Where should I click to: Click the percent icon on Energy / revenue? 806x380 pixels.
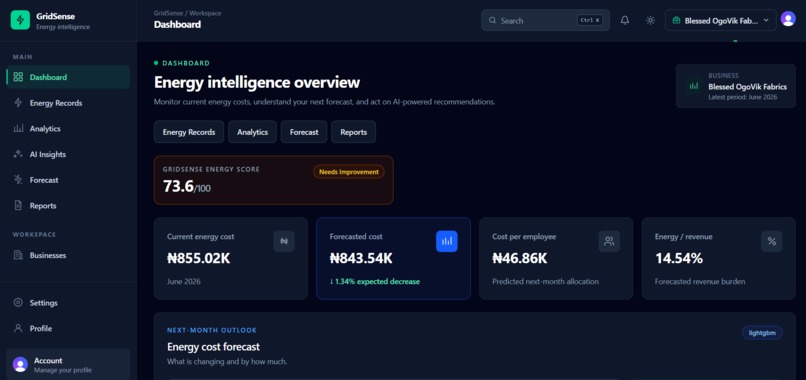(x=772, y=241)
